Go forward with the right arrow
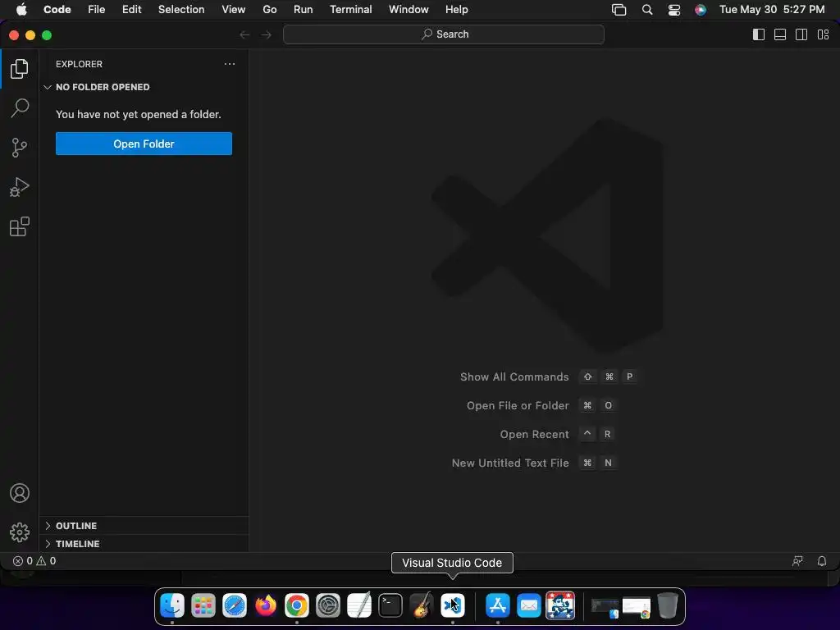Image resolution: width=840 pixels, height=630 pixels. 267,34
